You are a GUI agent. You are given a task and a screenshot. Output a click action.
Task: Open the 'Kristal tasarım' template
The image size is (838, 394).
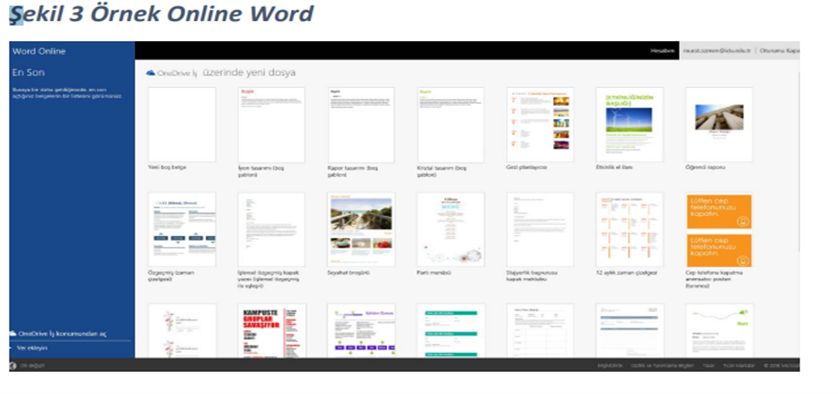coord(451,125)
